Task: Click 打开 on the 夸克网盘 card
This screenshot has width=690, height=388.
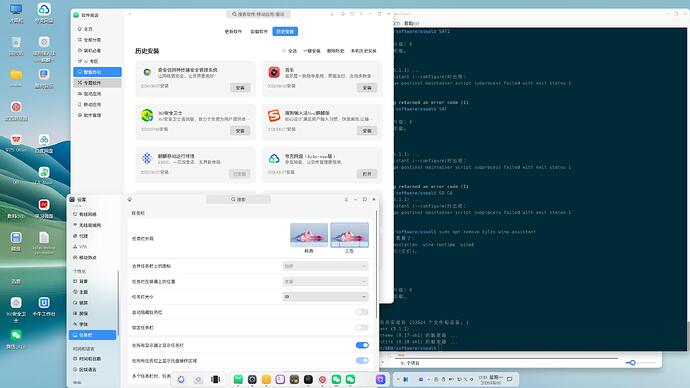Action: coord(367,174)
